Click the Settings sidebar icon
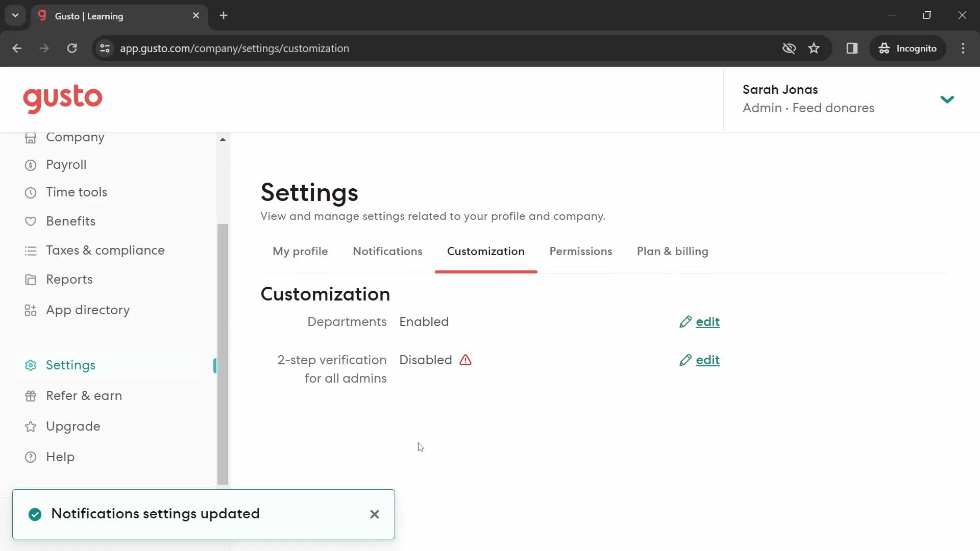 30,365
